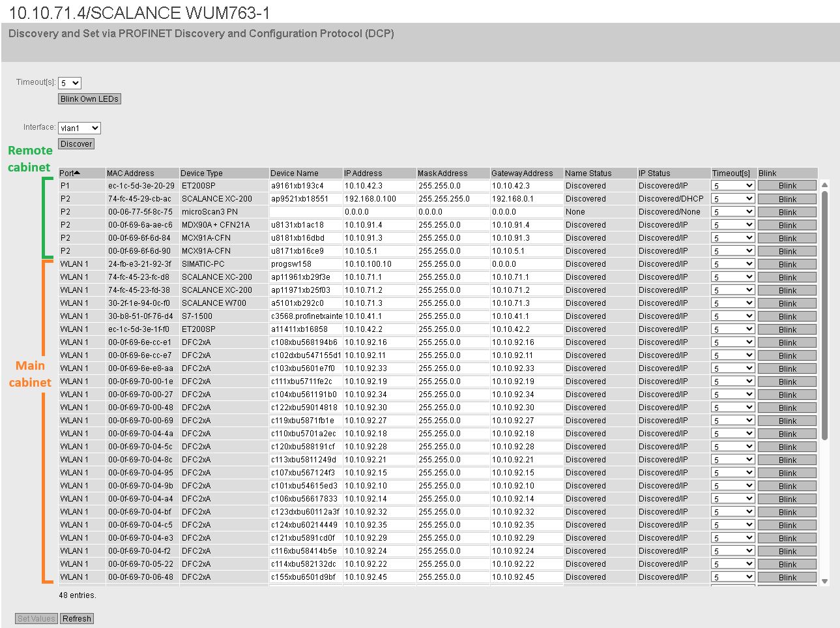Click the table scrollbar up arrow
The height and width of the screenshot is (628, 840).
pyautogui.click(x=824, y=185)
